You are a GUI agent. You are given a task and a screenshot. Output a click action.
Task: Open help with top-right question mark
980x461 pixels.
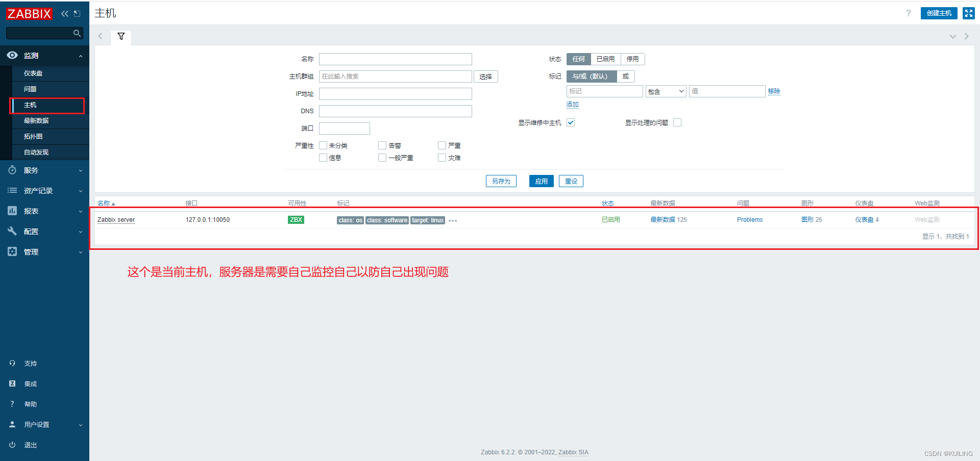click(x=909, y=13)
